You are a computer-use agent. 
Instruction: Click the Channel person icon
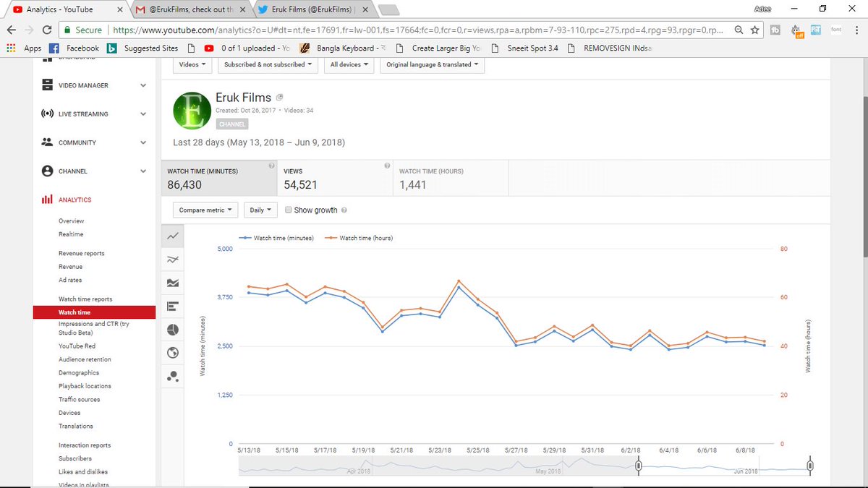coord(47,171)
